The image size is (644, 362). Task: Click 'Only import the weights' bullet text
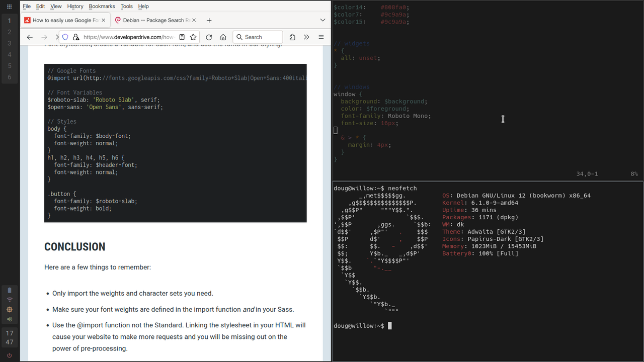133,294
